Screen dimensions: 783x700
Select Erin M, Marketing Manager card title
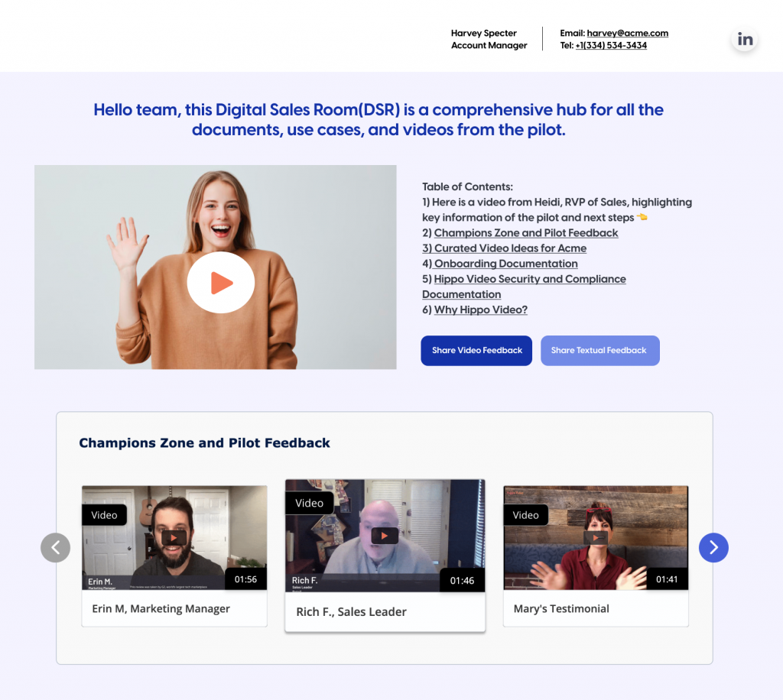[x=161, y=609]
